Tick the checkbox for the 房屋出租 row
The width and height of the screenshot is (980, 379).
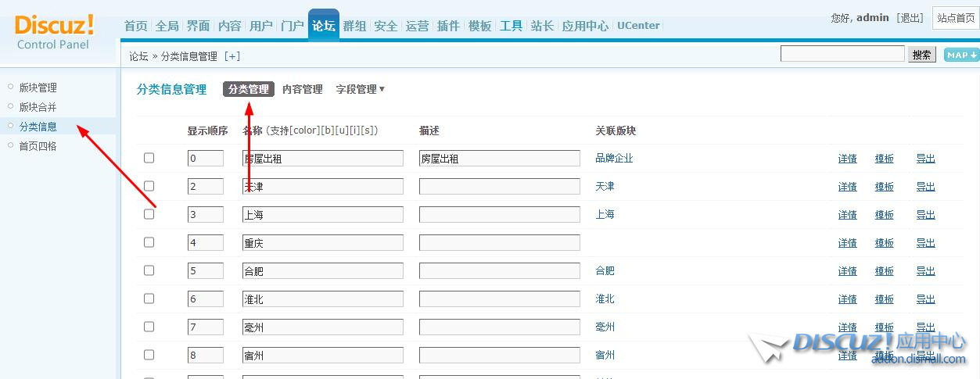click(149, 158)
